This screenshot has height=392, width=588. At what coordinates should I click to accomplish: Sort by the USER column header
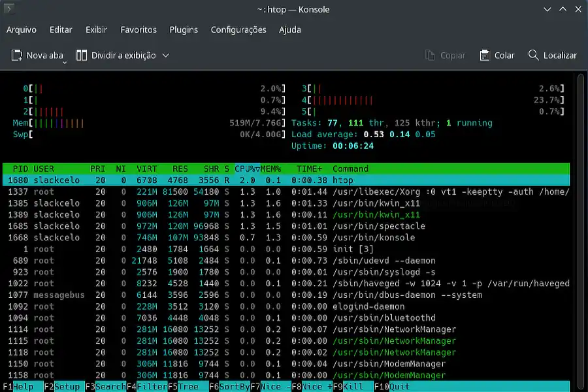[44, 169]
